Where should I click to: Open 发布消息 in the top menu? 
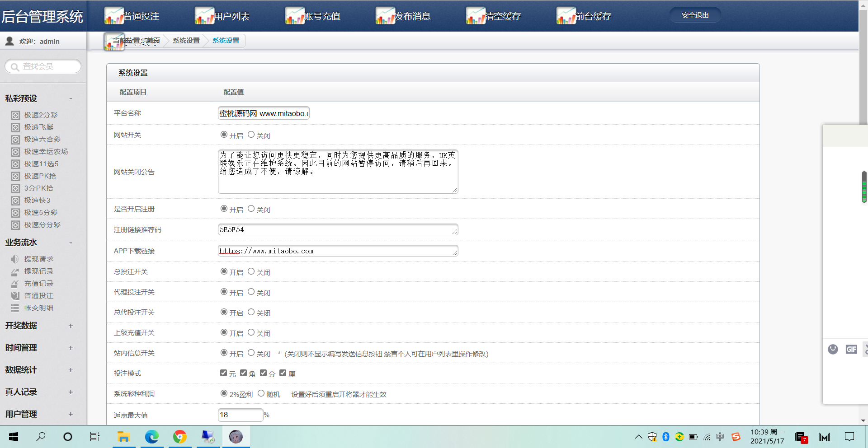pos(412,16)
